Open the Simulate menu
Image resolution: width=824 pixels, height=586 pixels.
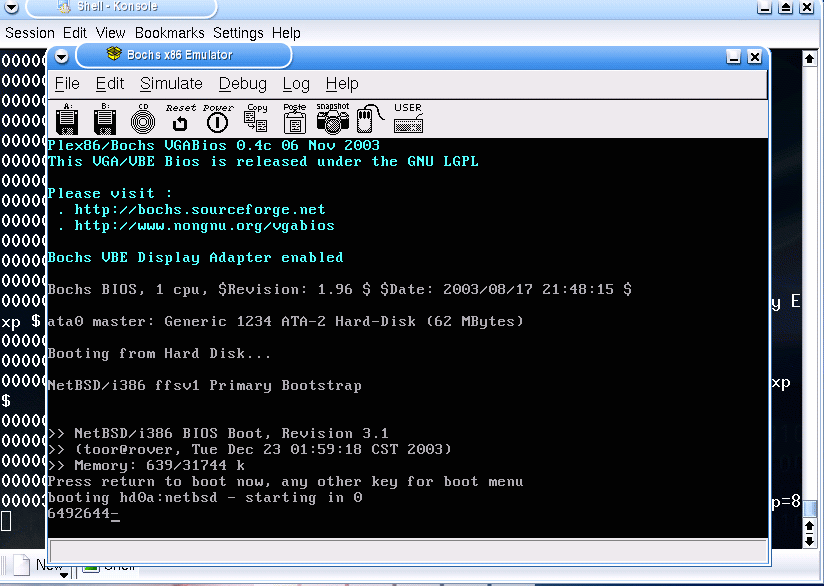171,84
